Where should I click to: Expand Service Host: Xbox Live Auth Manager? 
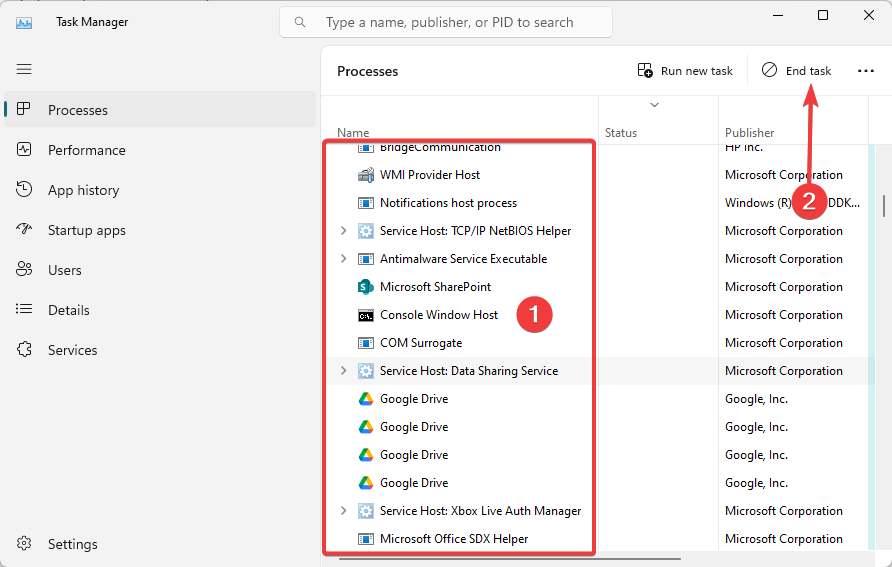pyautogui.click(x=343, y=511)
